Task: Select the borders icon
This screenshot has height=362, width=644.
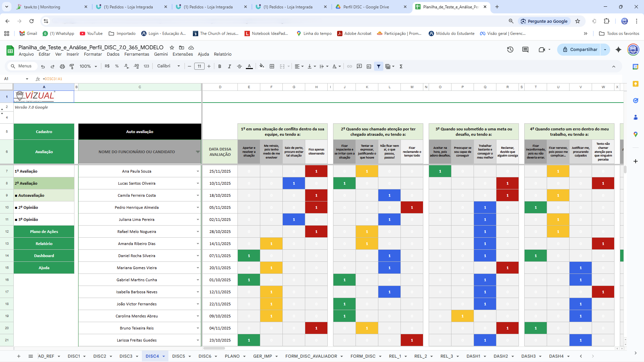Action: click(x=272, y=66)
